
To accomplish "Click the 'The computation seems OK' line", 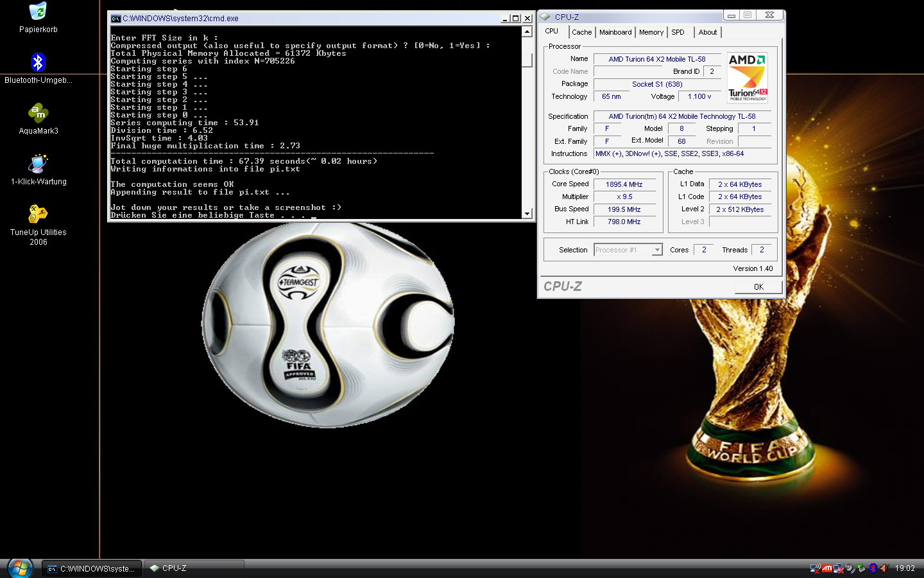I will click(x=172, y=184).
